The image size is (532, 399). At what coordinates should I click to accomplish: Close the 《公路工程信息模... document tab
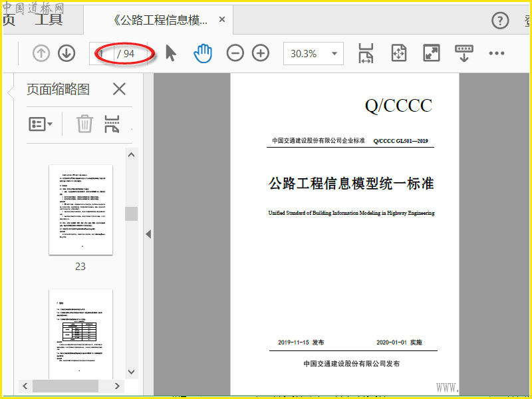(x=222, y=20)
